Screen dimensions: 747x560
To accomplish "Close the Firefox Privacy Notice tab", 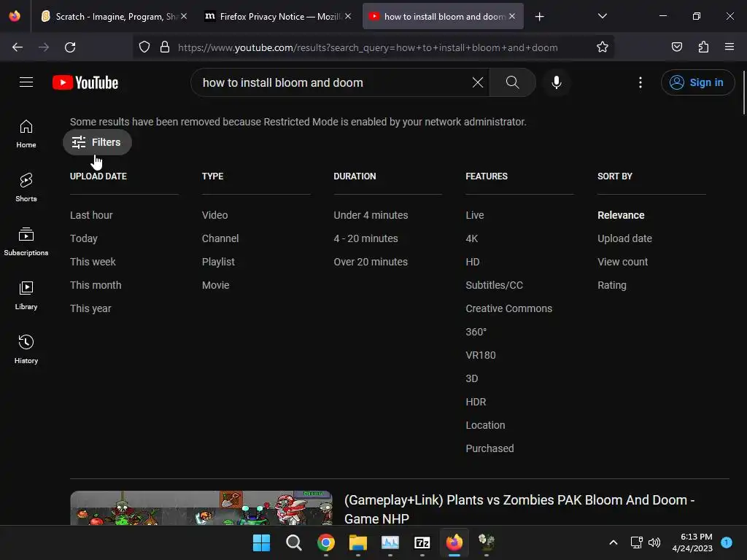I will pyautogui.click(x=348, y=16).
